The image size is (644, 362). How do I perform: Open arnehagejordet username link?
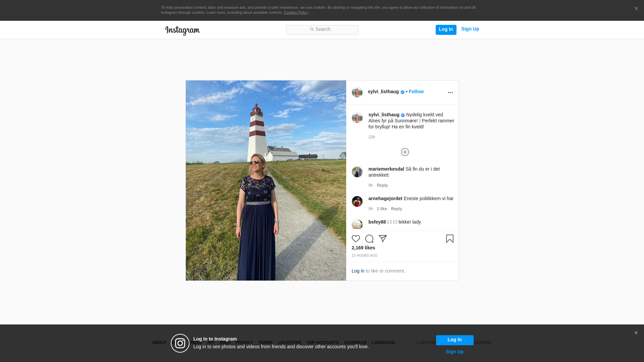pos(385,198)
